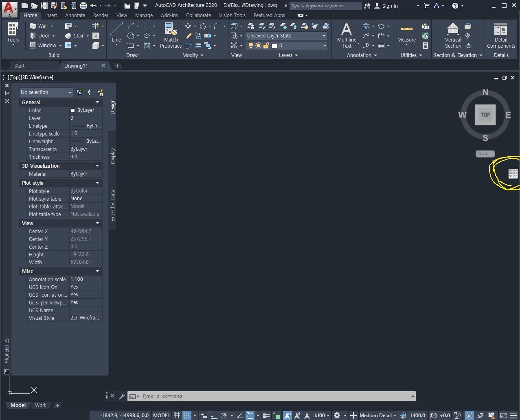The width and height of the screenshot is (520, 420).
Task: Select the Stair tool
Action: point(75,36)
